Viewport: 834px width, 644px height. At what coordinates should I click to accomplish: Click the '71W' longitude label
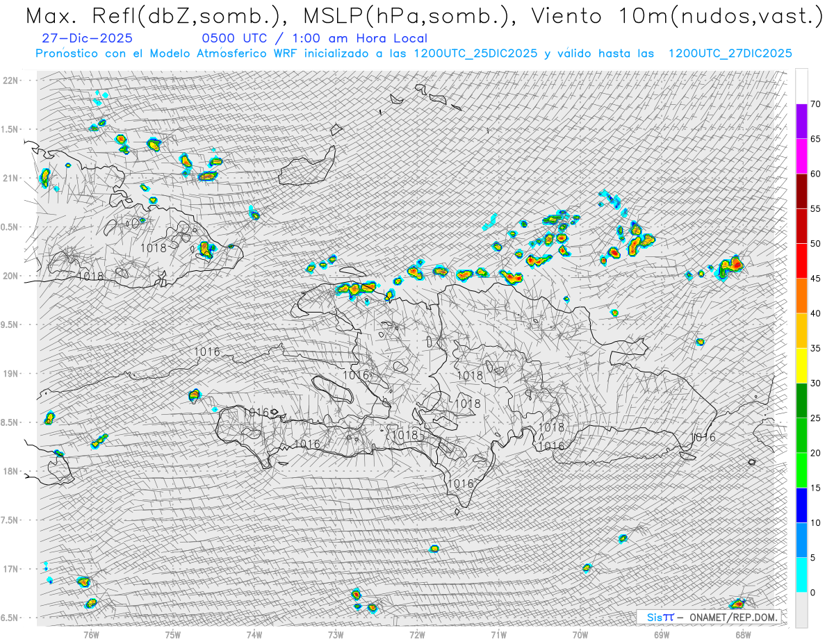pos(498,634)
